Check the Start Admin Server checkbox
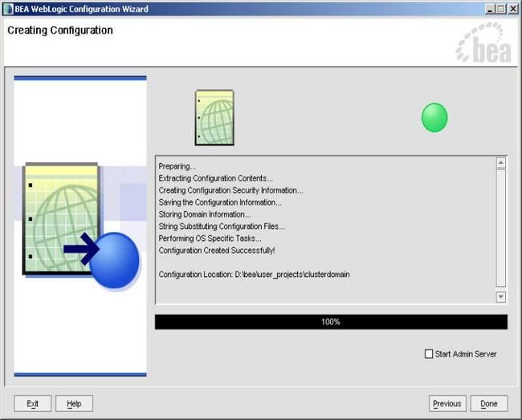 point(429,354)
